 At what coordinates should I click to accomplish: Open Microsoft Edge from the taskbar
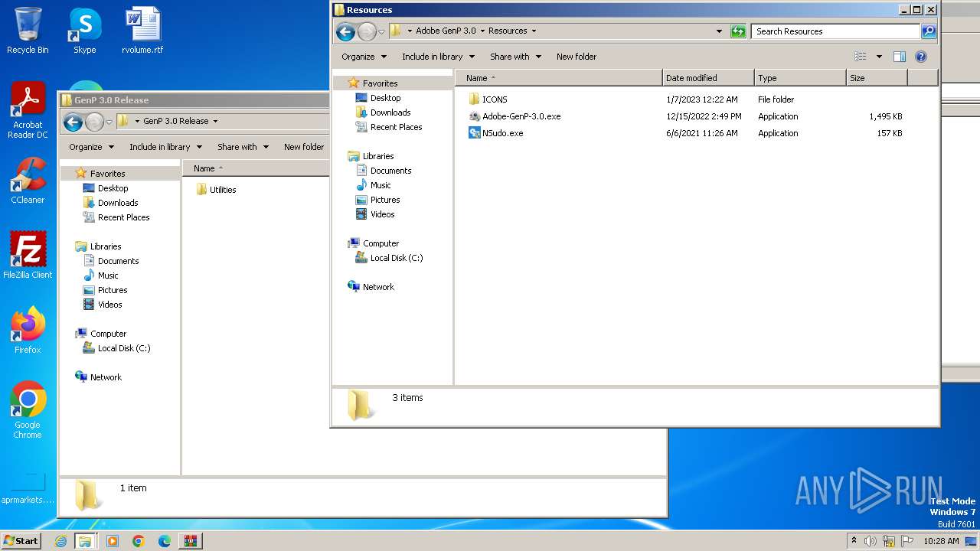(164, 541)
